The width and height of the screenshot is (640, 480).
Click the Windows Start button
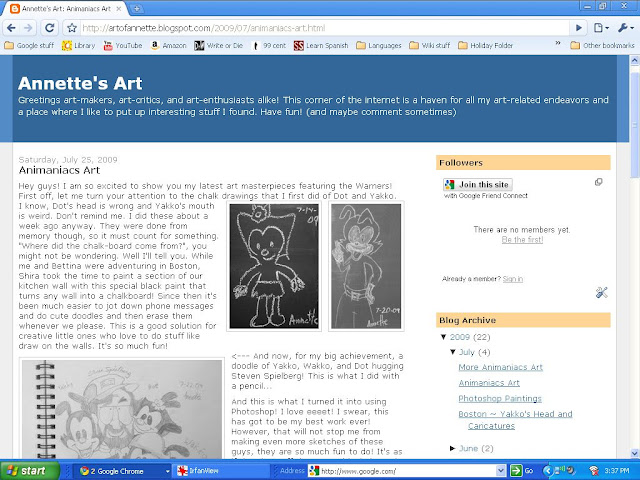point(29,471)
